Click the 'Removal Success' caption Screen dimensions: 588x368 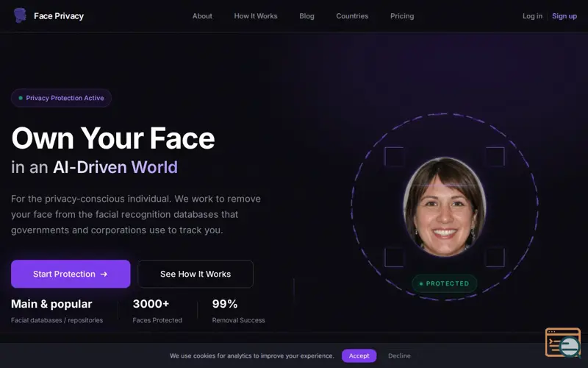coord(238,320)
